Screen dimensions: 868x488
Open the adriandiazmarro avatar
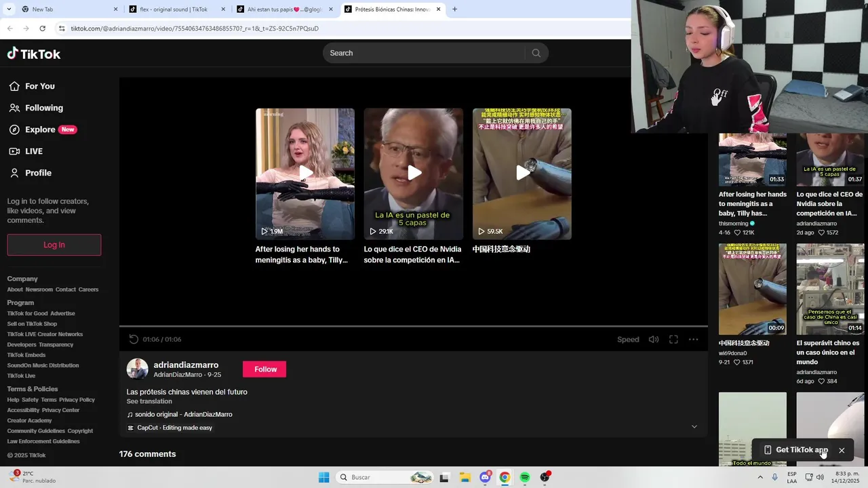click(x=138, y=369)
